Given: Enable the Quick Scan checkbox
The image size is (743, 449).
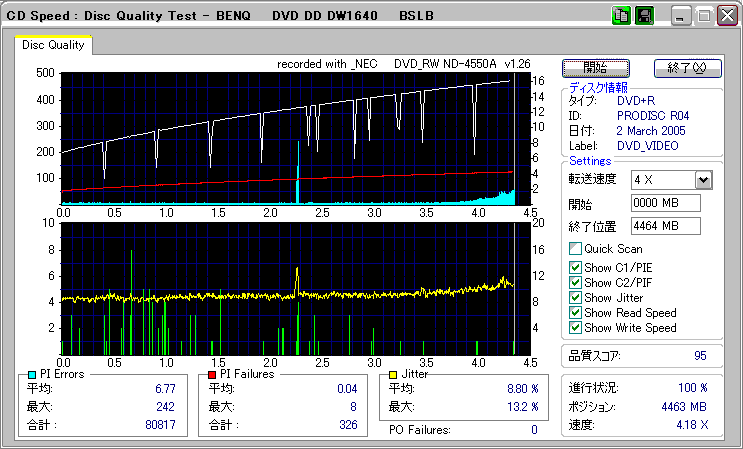Looking at the screenshot, I should (x=575, y=249).
